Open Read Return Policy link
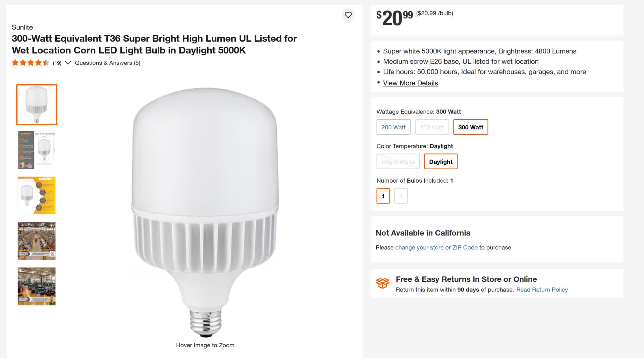Image resolution: width=644 pixels, height=358 pixels. point(542,289)
